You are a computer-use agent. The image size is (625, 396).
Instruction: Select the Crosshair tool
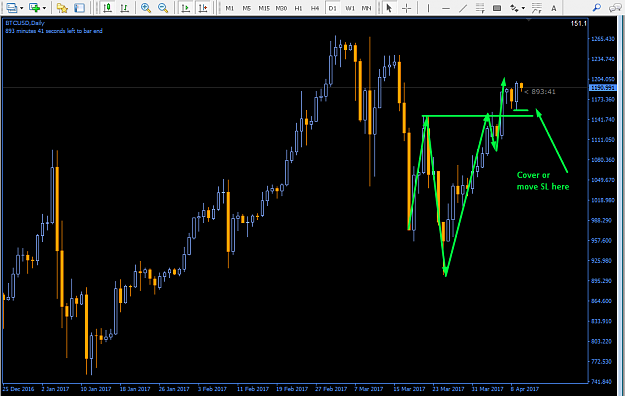(406, 8)
